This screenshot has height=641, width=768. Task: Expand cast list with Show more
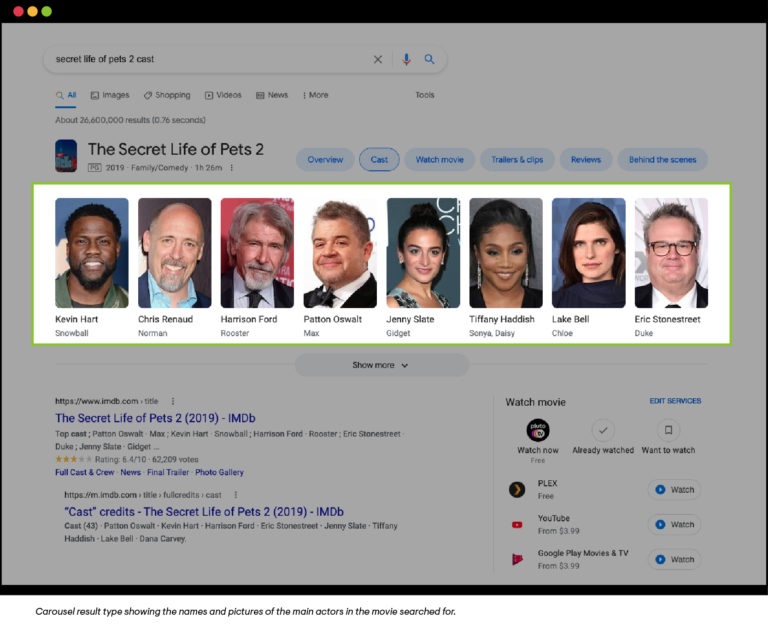382,365
